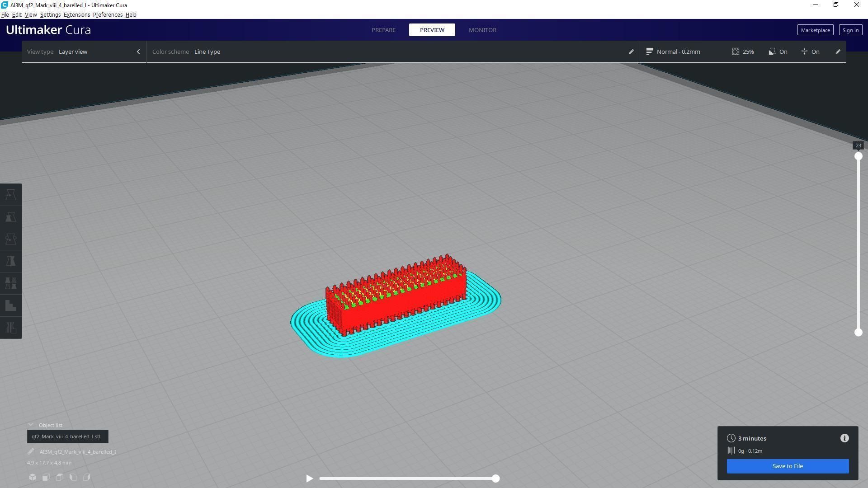The height and width of the screenshot is (488, 868).
Task: Select the Mirror tool in left toolbar
Action: coord(11,261)
